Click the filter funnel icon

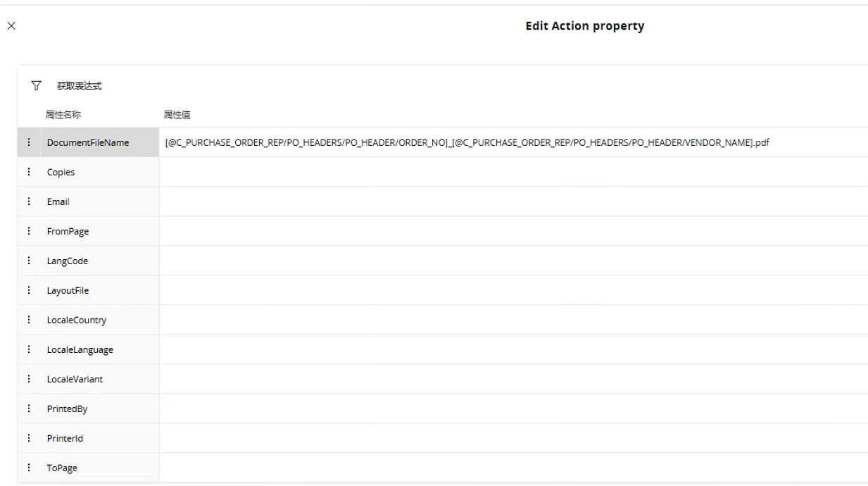37,86
